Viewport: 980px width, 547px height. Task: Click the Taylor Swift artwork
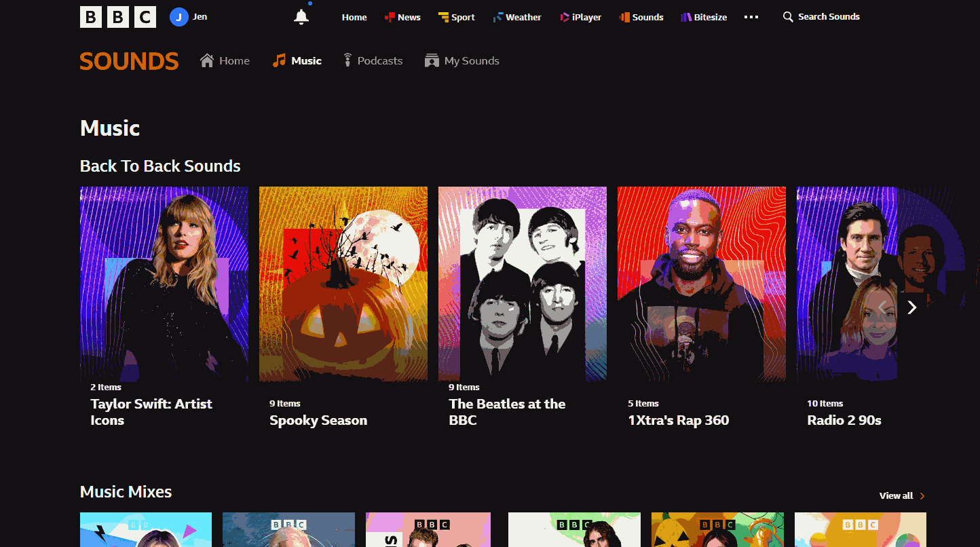164,284
